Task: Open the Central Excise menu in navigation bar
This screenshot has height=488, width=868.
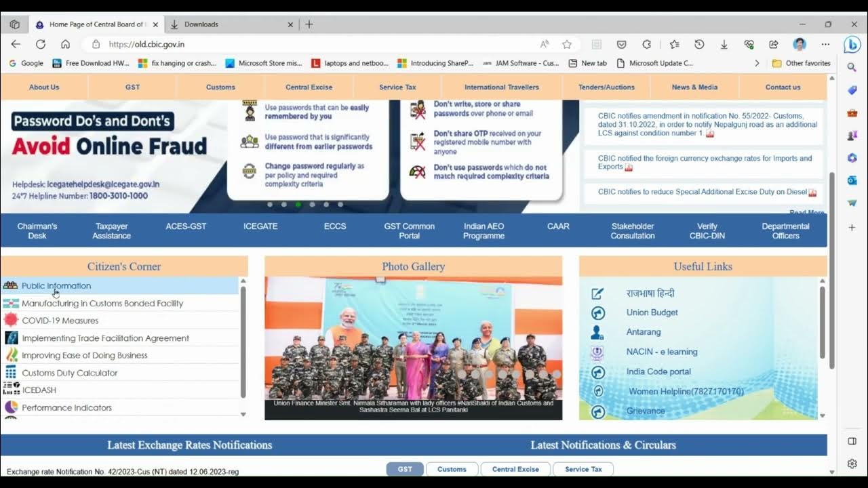Action: pyautogui.click(x=309, y=87)
